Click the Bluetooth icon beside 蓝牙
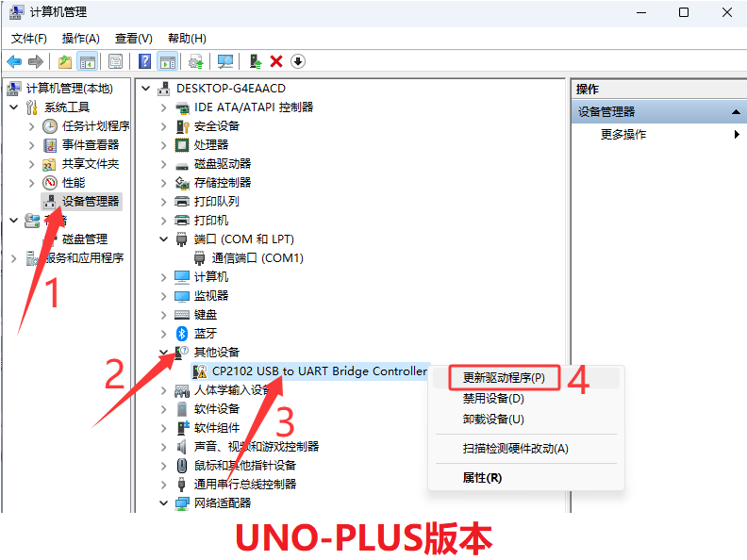The height and width of the screenshot is (560, 747). 182,334
